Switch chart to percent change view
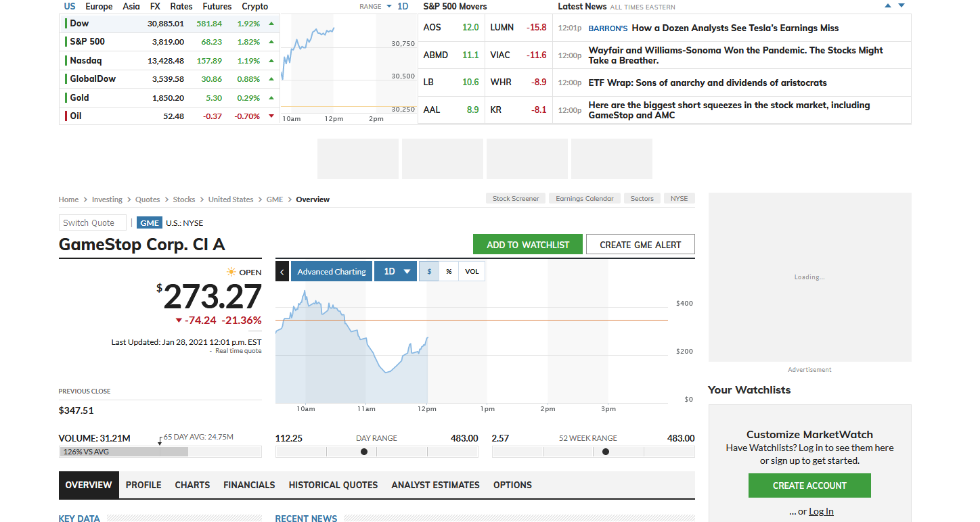 (449, 271)
